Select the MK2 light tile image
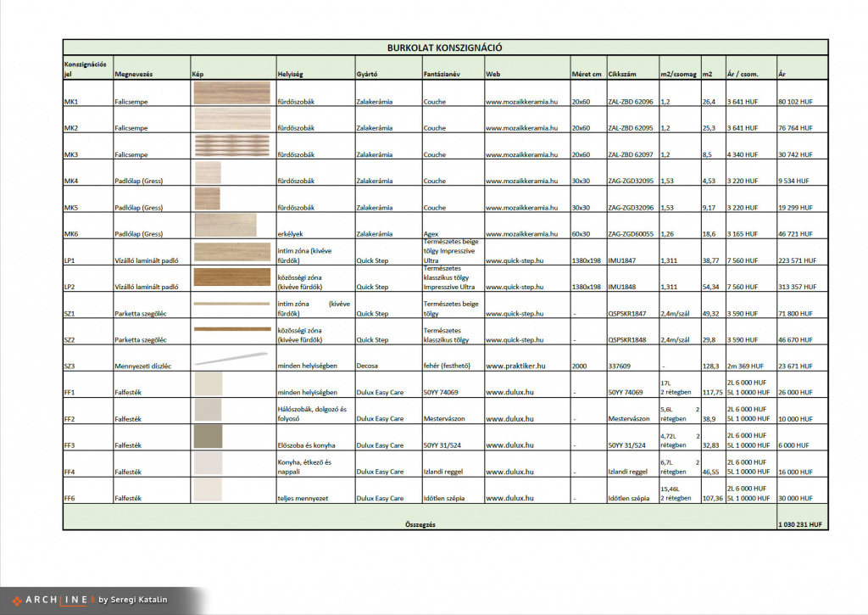 click(x=232, y=119)
